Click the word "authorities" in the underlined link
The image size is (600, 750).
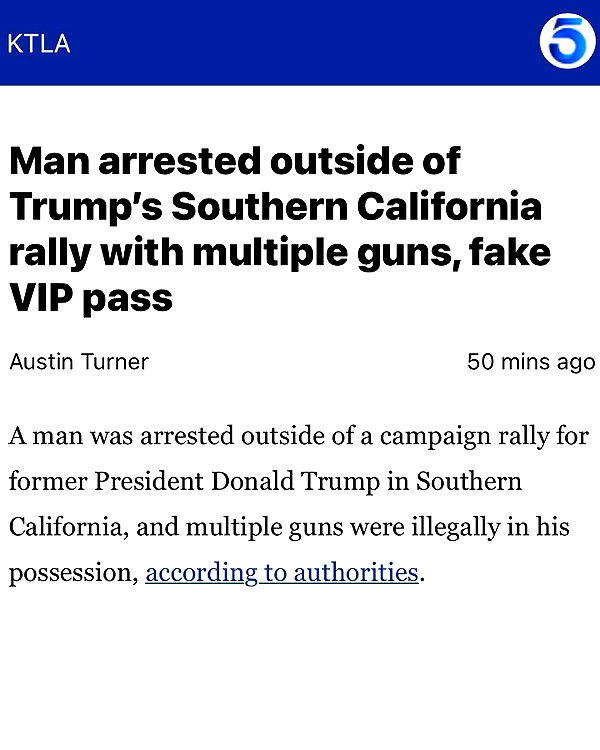click(x=356, y=572)
